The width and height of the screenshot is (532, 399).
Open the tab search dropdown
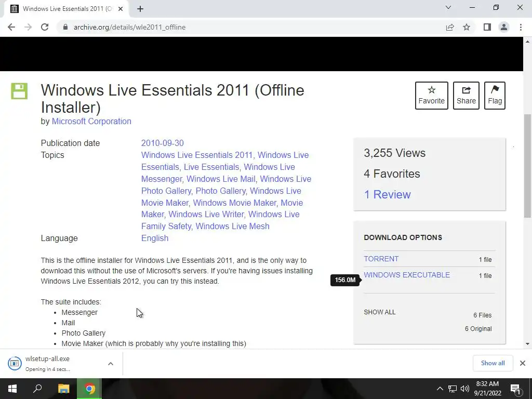(448, 7)
